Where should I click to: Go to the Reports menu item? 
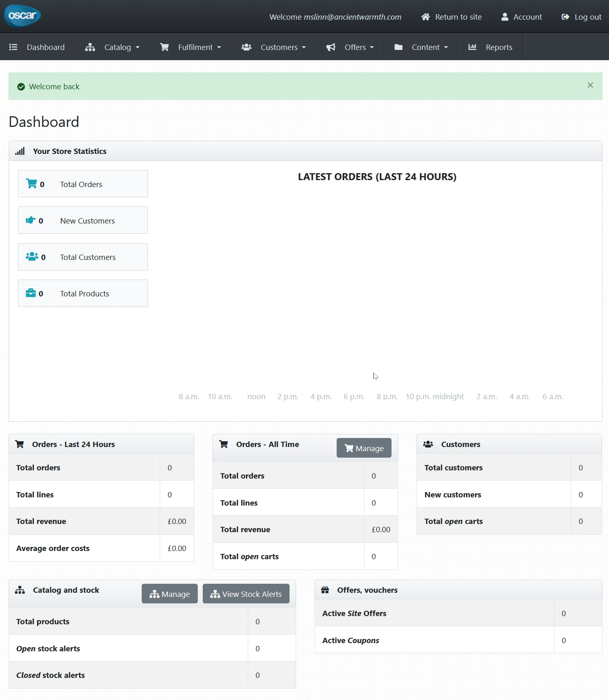490,47
